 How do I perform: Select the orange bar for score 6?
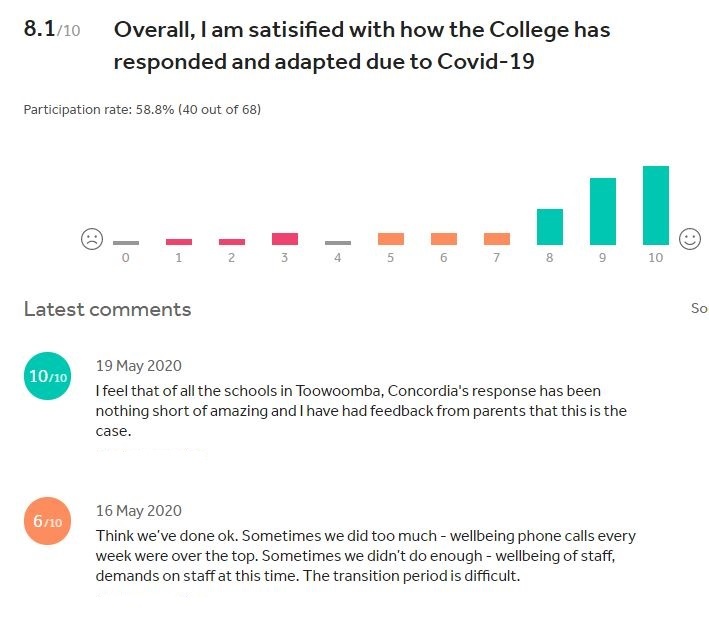[444, 239]
